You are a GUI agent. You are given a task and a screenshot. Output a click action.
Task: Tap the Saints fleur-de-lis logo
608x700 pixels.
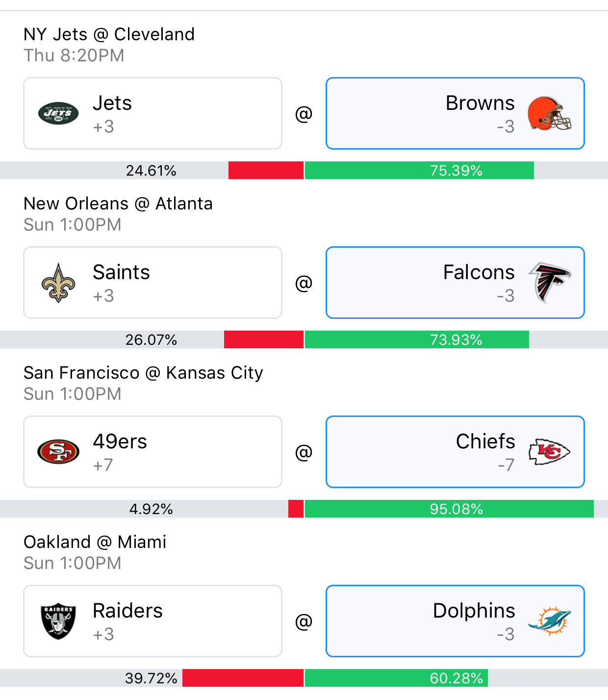click(58, 283)
